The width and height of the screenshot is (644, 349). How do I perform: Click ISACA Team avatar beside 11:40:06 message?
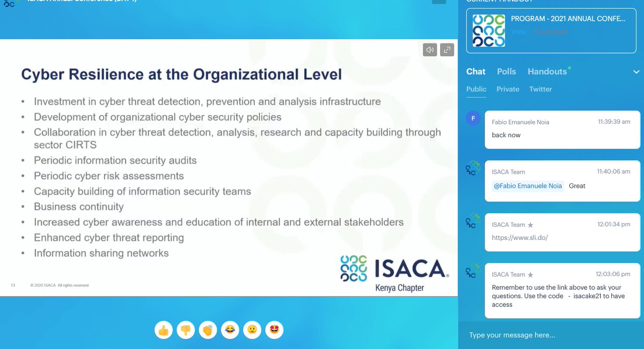click(x=472, y=168)
